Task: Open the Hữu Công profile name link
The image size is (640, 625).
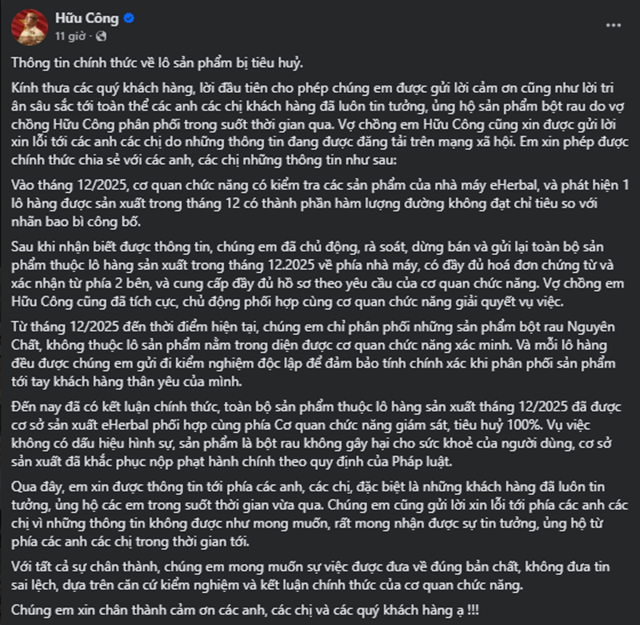Action: pos(87,18)
